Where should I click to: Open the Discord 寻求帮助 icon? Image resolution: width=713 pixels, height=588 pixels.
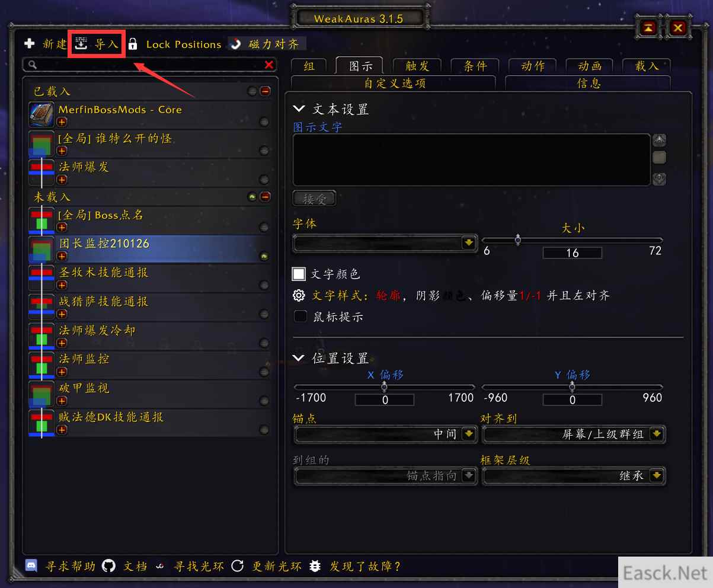pyautogui.click(x=31, y=566)
